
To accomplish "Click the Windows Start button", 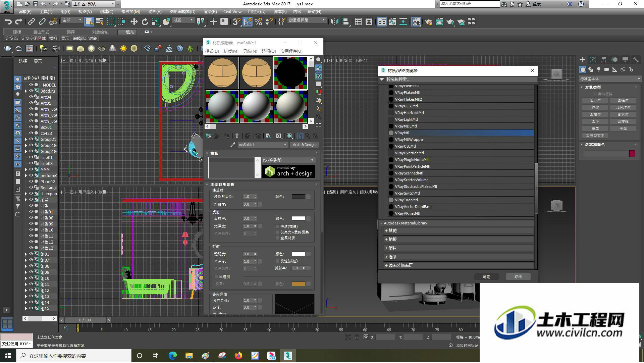I will 8,356.
